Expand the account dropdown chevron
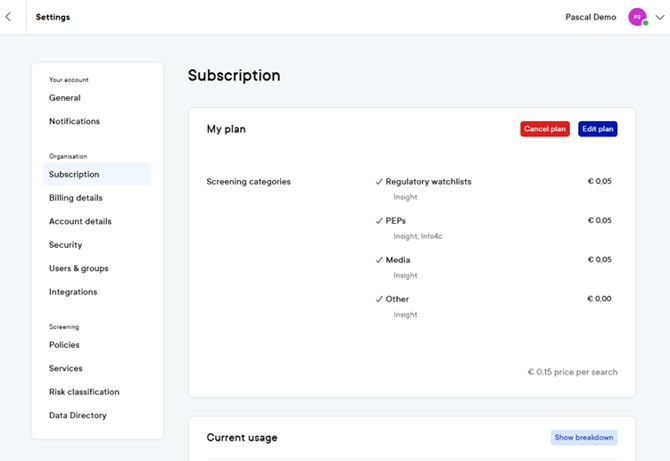The width and height of the screenshot is (670, 461). [659, 17]
